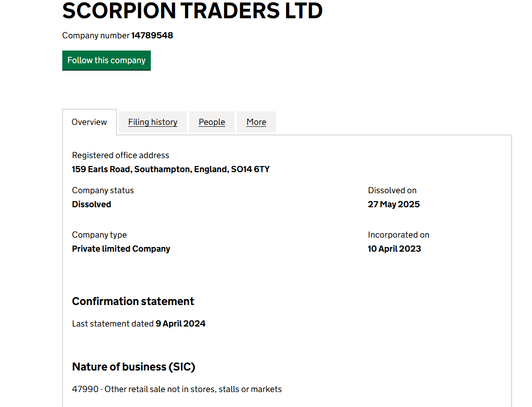This screenshot has height=407, width=532.
Task: Click the Follow this company button
Action: coord(106,60)
